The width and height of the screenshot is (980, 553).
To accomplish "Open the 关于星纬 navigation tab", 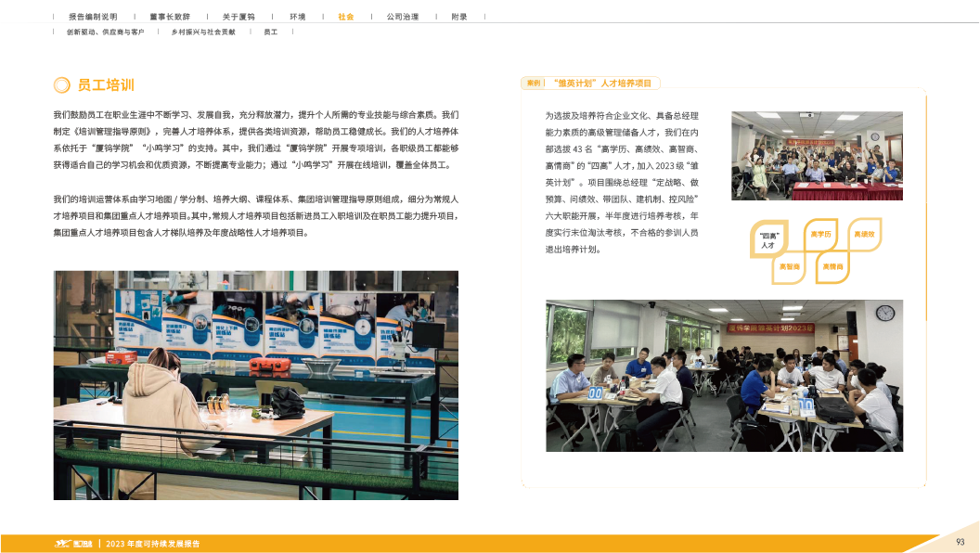I will coord(239,17).
